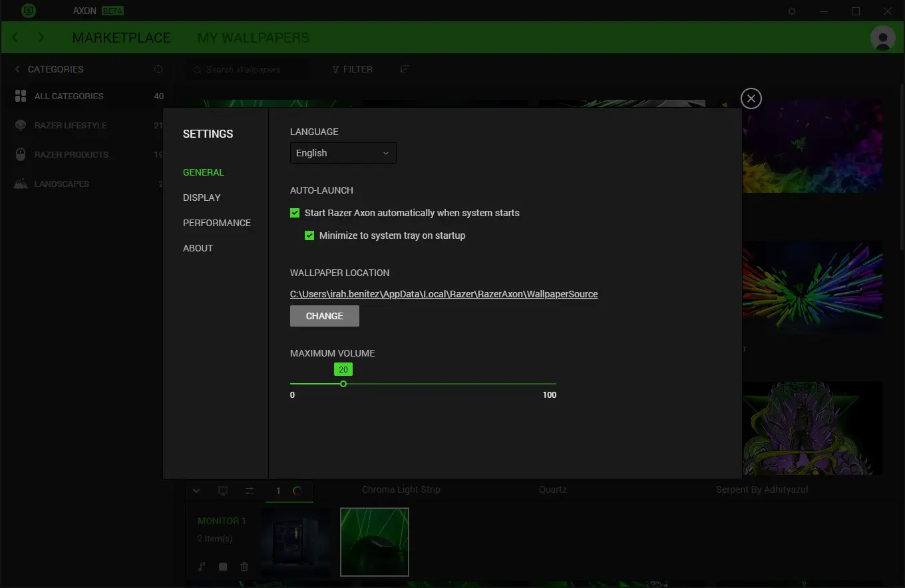
Task: Refresh the categories list
Action: 158,69
